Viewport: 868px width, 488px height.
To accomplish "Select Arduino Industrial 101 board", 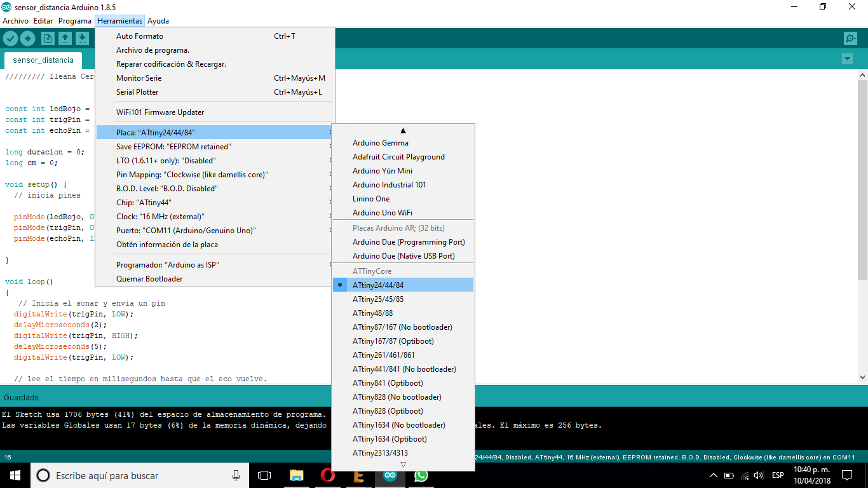I will [x=403, y=185].
